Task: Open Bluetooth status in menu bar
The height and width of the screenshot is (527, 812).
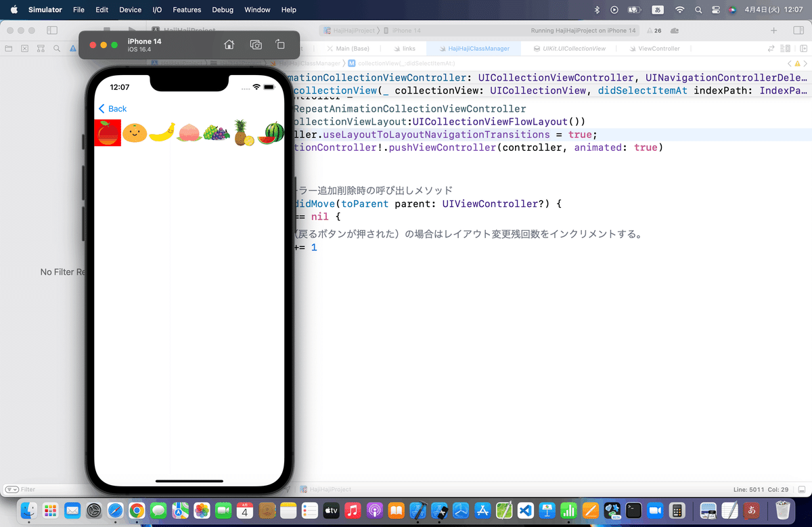Action: [x=597, y=10]
